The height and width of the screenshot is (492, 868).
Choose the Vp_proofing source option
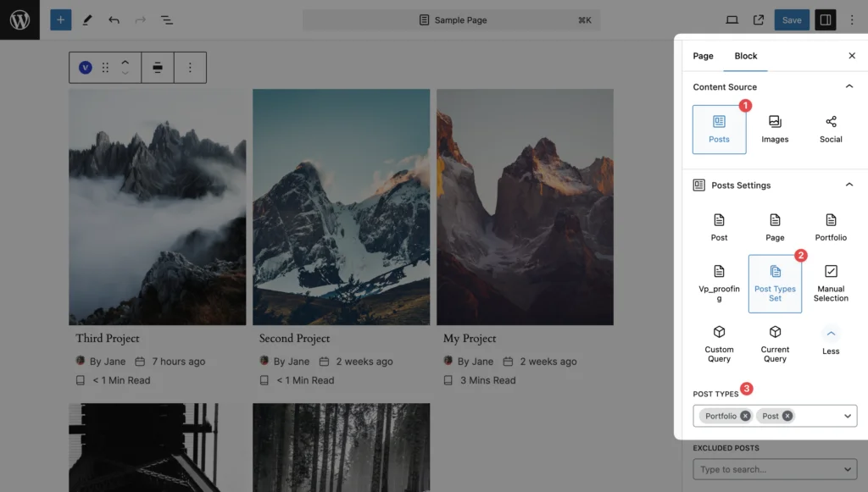click(x=719, y=284)
